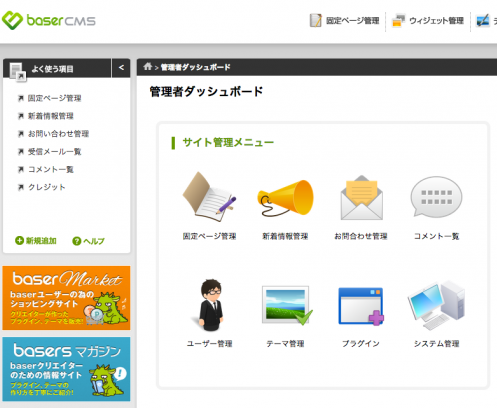Click 固定ページ管理 label in the dashboard menu
This screenshot has height=408, width=497.
pyautogui.click(x=209, y=236)
